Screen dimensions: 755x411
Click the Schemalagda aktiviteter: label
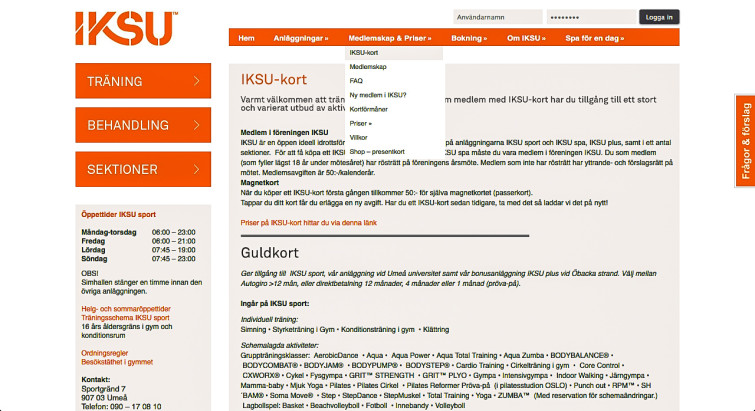tap(279, 346)
